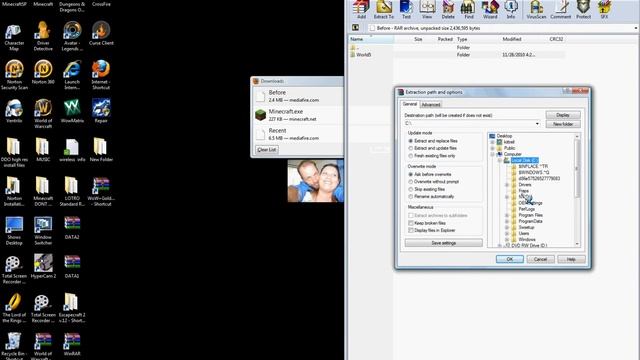Click the Delete toolbar icon in WinRAR

(448, 9)
